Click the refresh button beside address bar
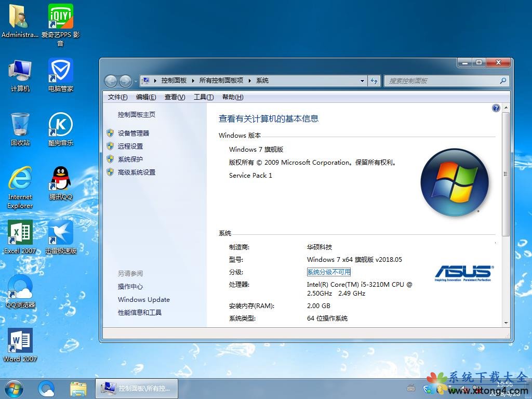The image size is (532, 399). point(374,81)
